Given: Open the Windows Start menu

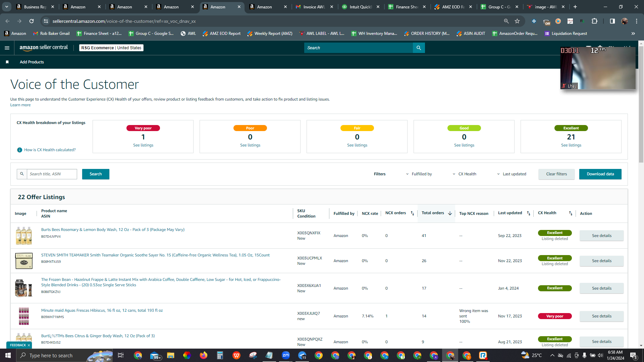Looking at the screenshot, I should [x=8, y=355].
